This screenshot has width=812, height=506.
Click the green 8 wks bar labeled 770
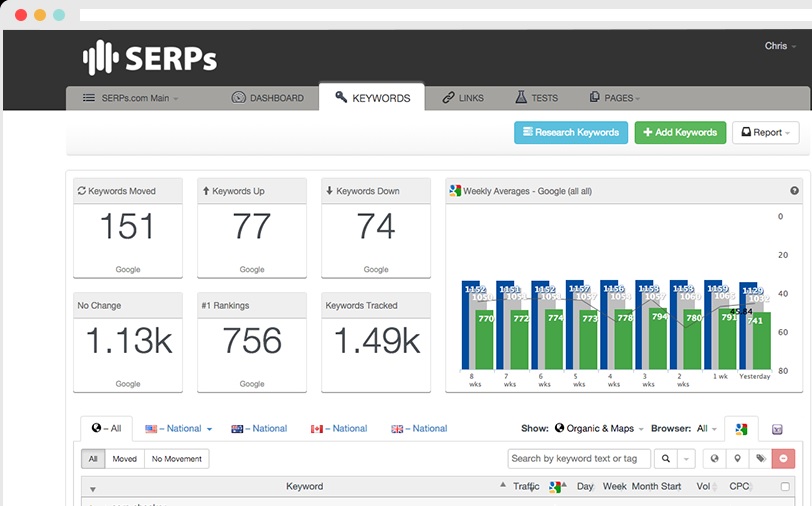click(x=485, y=339)
